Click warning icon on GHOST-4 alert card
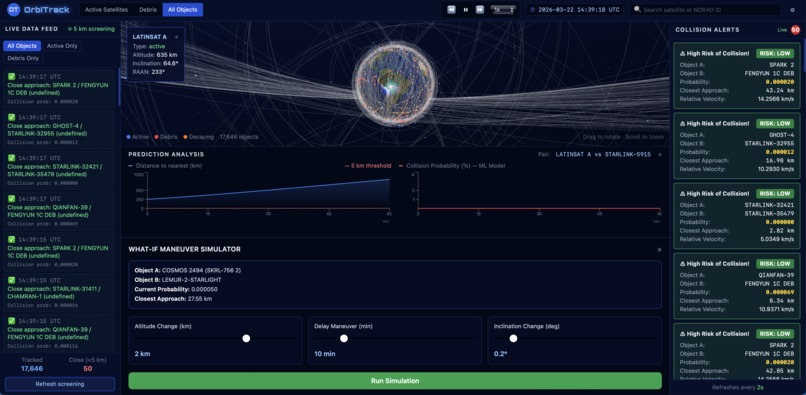806x395 pixels. pos(683,123)
